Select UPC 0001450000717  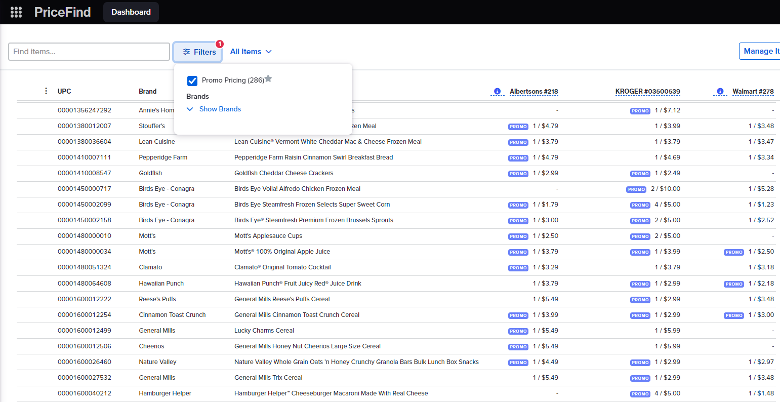(x=85, y=189)
